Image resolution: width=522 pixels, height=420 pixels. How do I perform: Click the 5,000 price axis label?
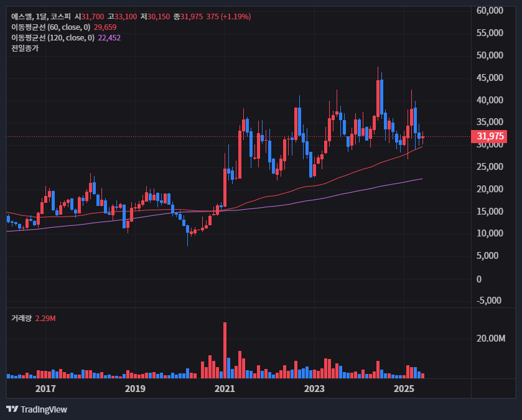point(487,255)
